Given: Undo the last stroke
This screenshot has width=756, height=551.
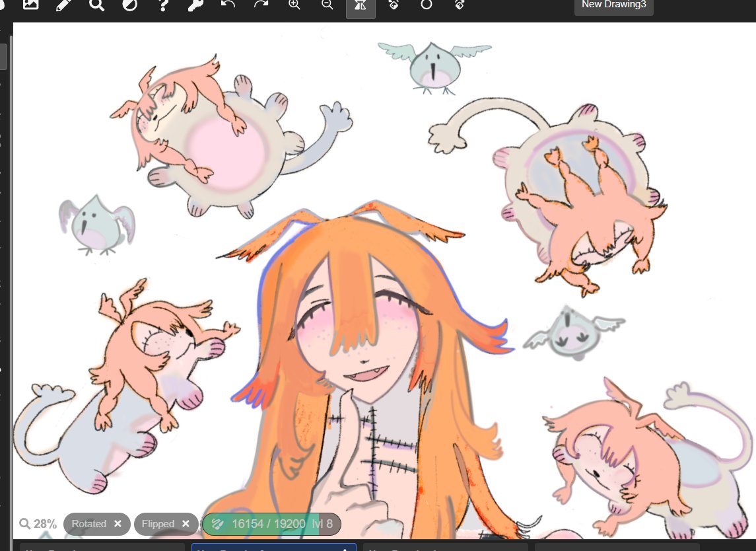Looking at the screenshot, I should coord(228,5).
